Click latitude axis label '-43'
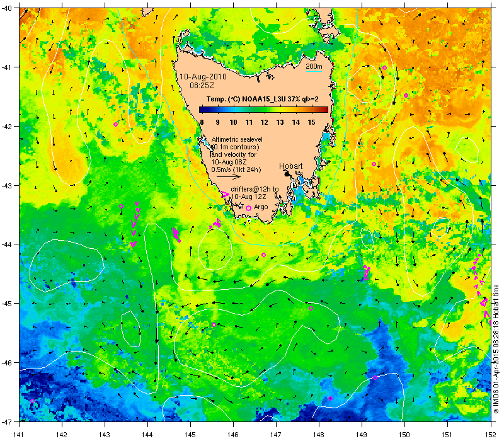This screenshot has height=441, width=504. click(x=6, y=185)
